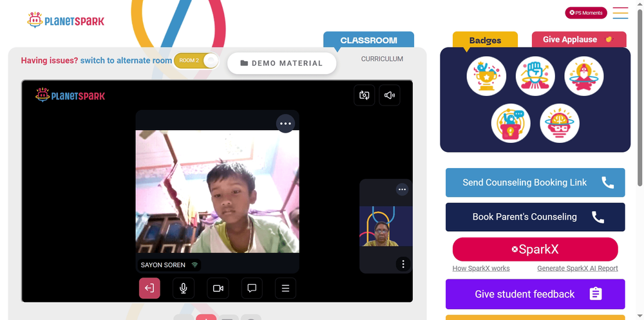Click Book Parent's Counseling button

coord(535,217)
